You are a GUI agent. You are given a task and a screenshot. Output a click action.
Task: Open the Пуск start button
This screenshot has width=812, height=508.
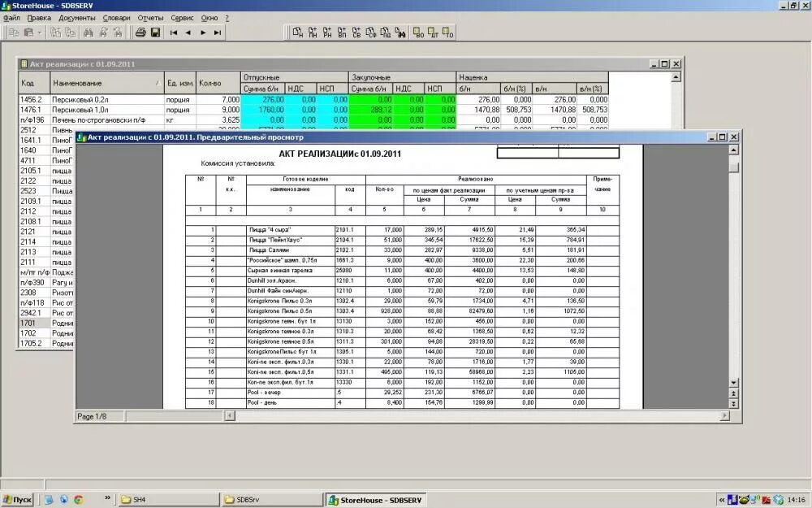pos(17,500)
